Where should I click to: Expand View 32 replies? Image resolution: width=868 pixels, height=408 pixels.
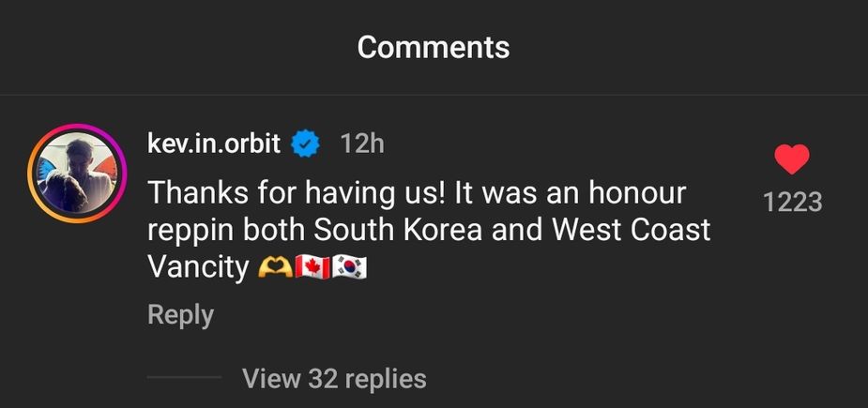[334, 379]
